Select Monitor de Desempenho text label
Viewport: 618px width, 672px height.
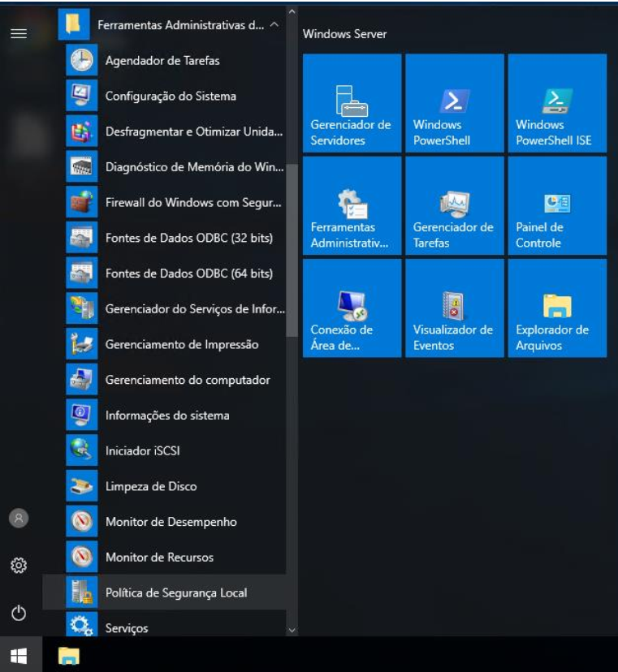pyautogui.click(x=171, y=522)
